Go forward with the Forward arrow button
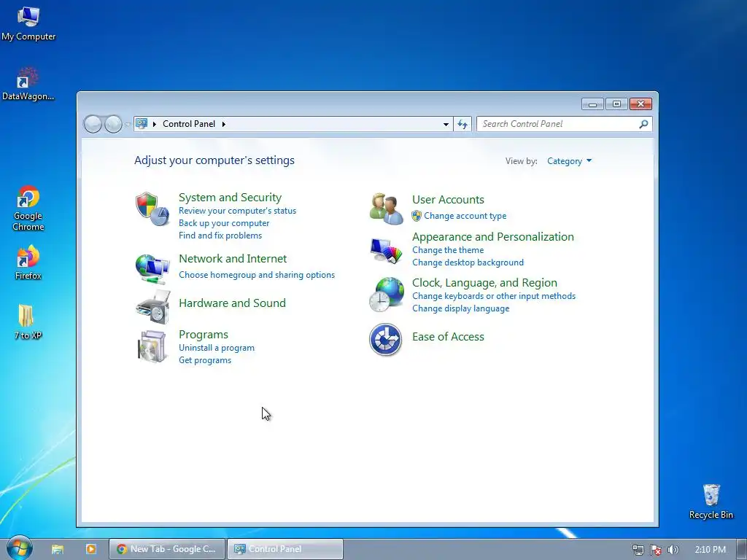Screen dimensions: 747x560 pyautogui.click(x=113, y=124)
